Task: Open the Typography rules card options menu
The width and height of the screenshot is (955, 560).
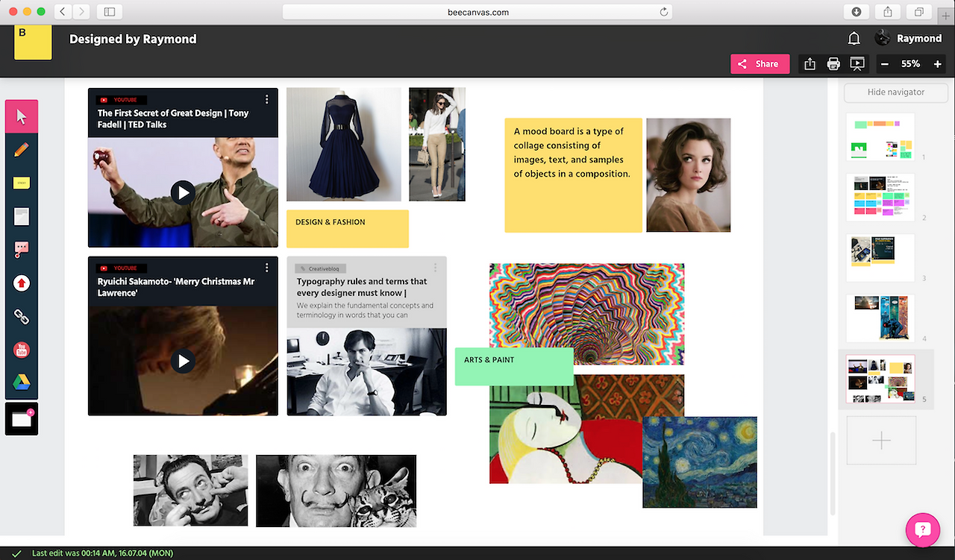Action: click(x=435, y=267)
